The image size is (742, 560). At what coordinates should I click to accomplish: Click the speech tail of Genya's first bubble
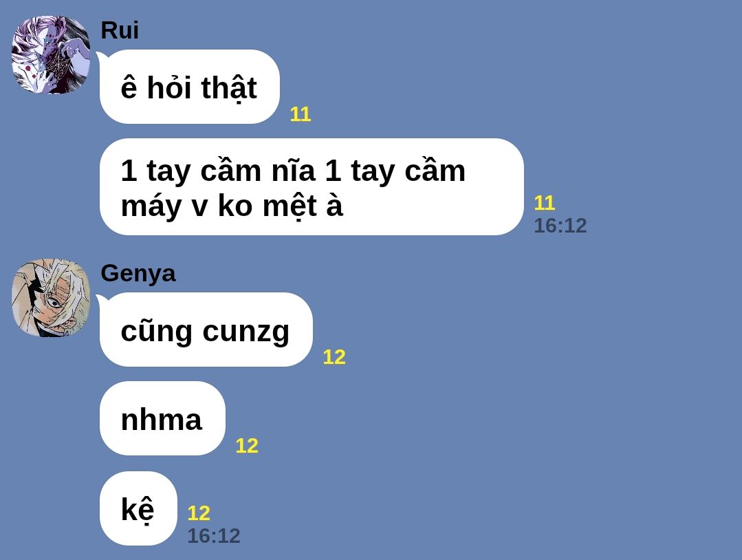[x=101, y=301]
